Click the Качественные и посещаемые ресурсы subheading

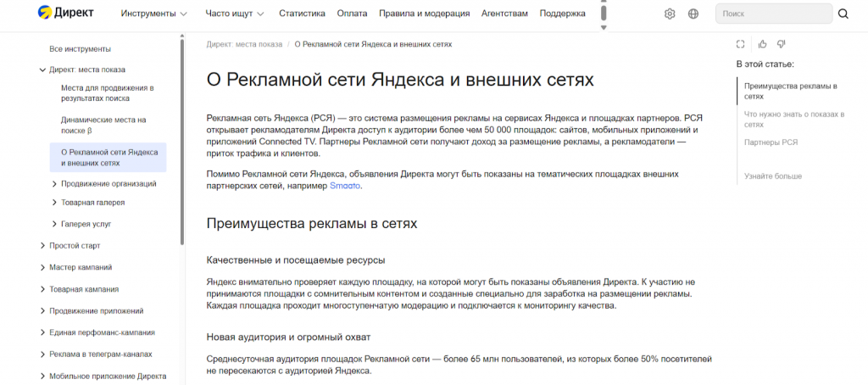[x=296, y=259]
